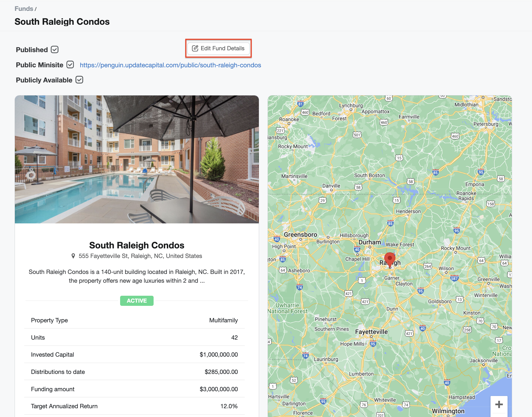Viewport: 532px width, 417px height.
Task: Click the Greensboro label on the map
Action: [300, 235]
